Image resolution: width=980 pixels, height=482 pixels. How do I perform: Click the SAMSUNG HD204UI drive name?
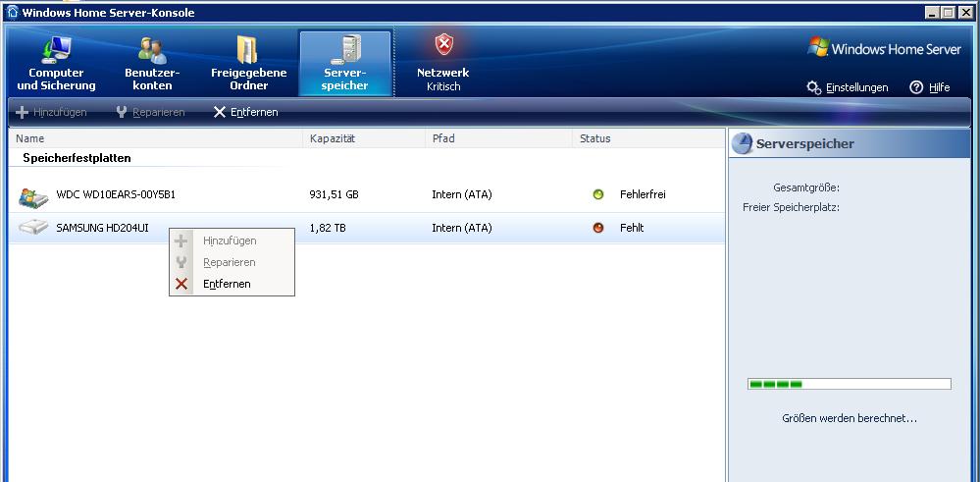point(102,228)
